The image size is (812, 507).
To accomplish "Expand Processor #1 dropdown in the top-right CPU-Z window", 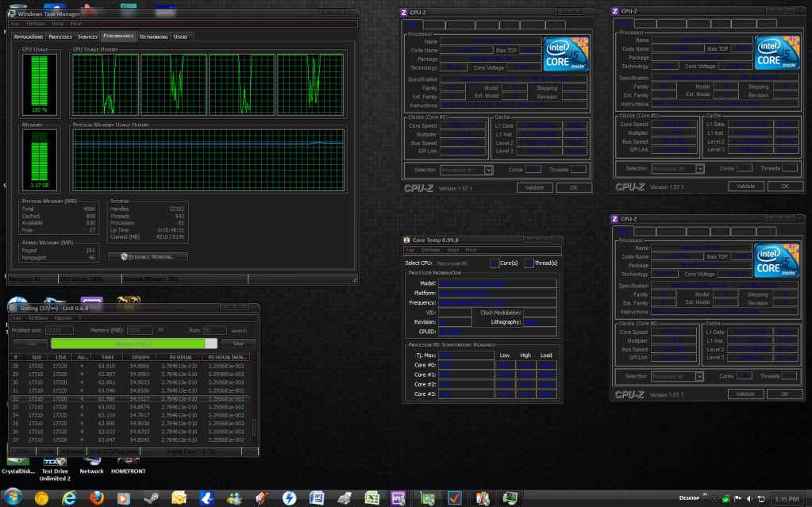I will coord(677,168).
